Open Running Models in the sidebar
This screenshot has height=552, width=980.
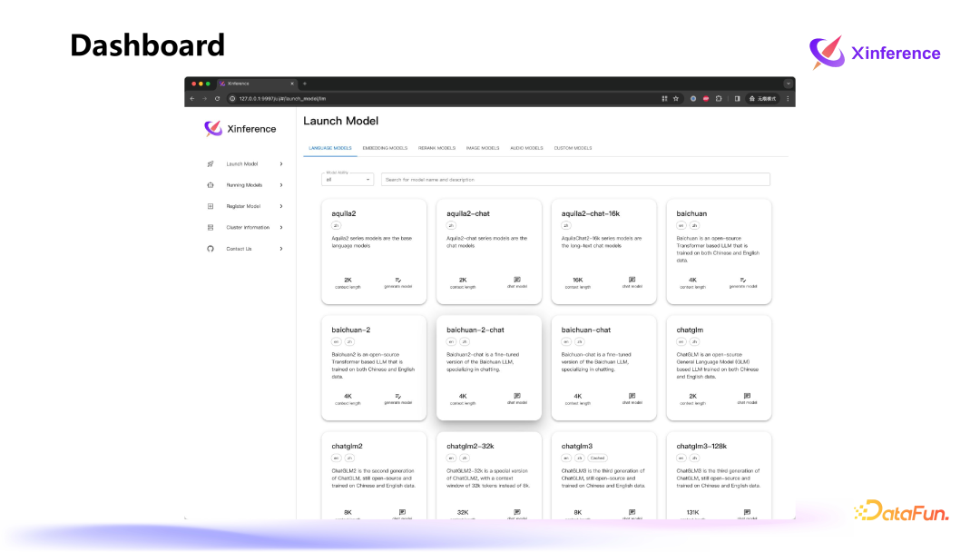click(245, 185)
